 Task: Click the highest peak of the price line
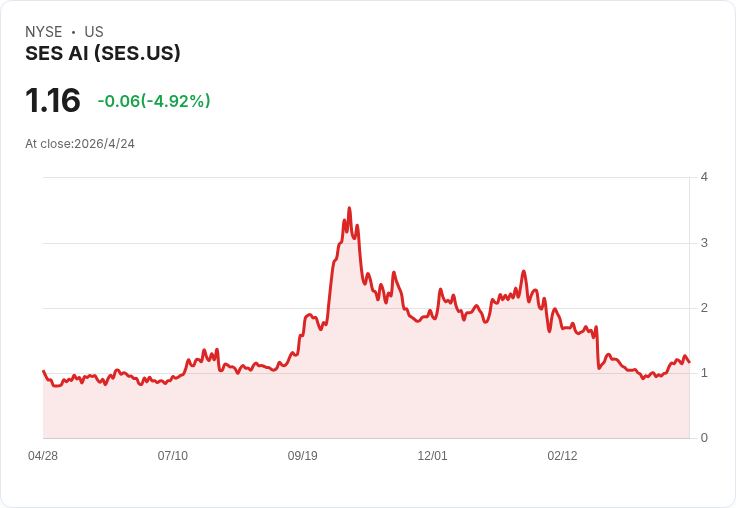(349, 208)
